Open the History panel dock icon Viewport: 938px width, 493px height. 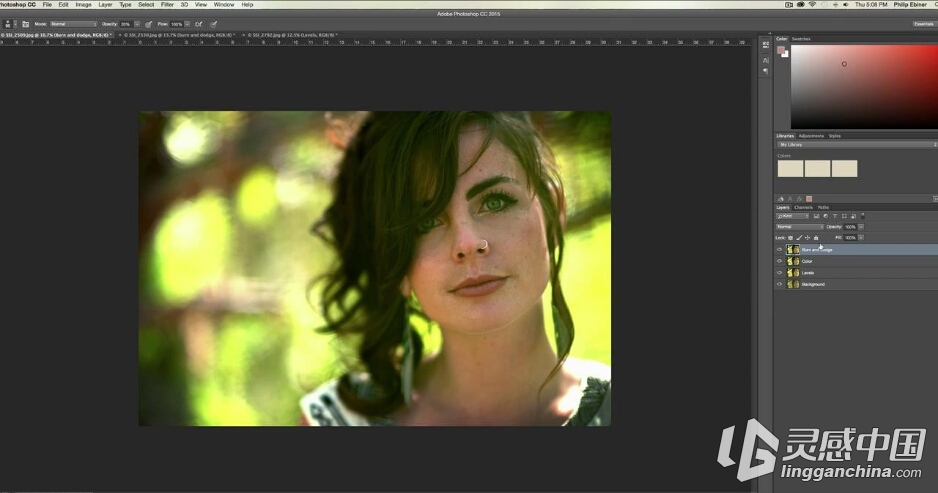pyautogui.click(x=766, y=45)
